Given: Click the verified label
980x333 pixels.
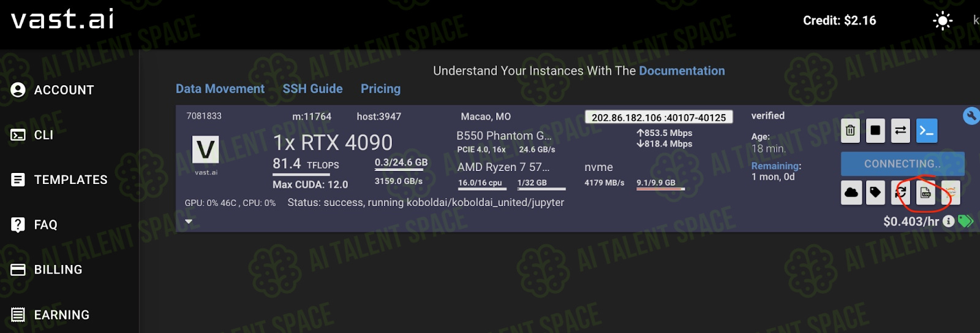Looking at the screenshot, I should click(x=768, y=116).
